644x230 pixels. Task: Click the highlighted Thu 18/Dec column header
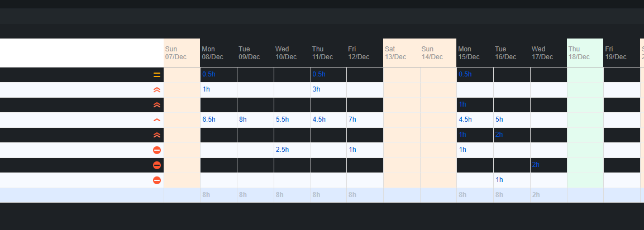coord(585,53)
